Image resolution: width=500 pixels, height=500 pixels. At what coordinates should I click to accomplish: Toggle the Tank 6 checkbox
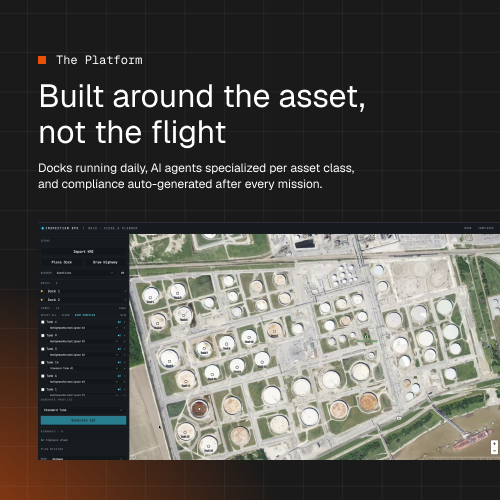[43, 376]
